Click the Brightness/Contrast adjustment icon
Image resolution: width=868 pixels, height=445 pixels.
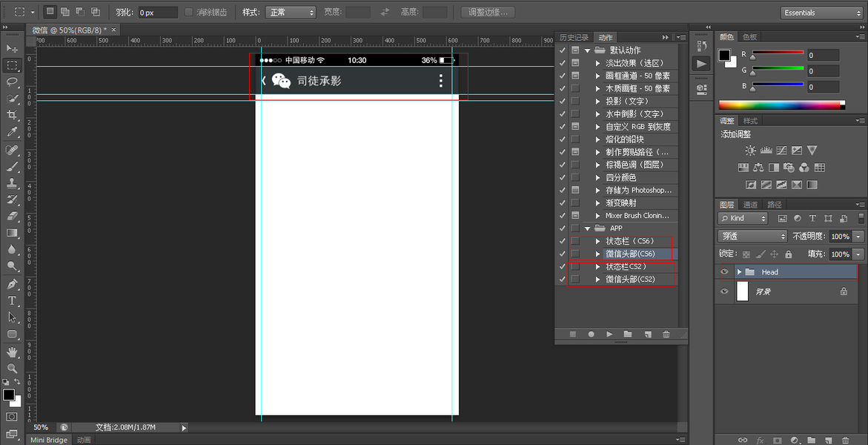coord(750,150)
